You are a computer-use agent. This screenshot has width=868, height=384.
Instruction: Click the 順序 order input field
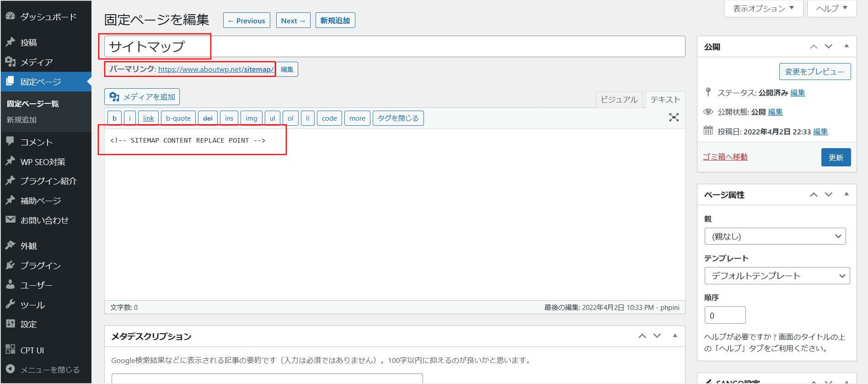click(725, 315)
